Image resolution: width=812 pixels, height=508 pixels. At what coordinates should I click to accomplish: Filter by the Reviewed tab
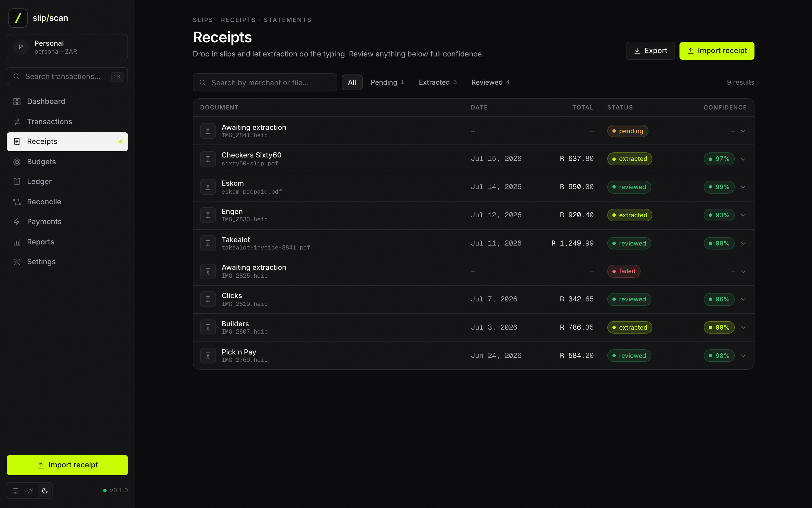tap(490, 82)
